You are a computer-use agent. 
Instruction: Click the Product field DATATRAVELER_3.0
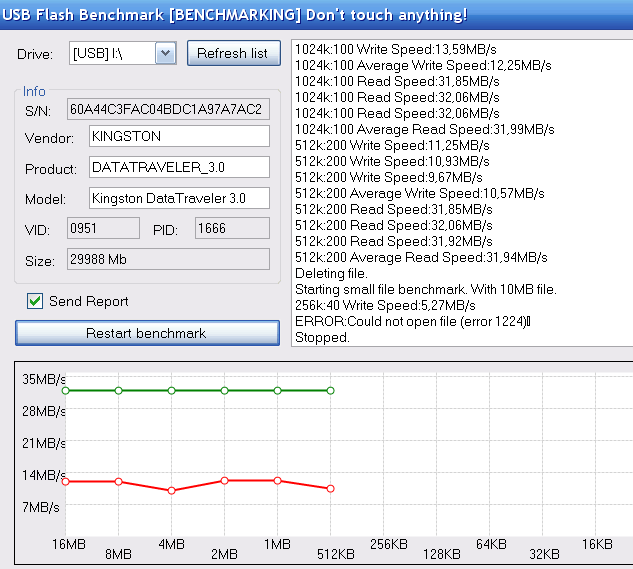(178, 167)
